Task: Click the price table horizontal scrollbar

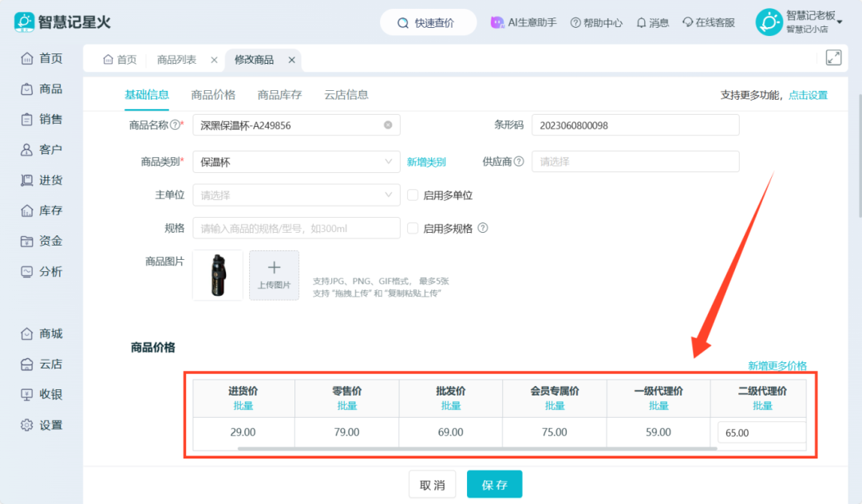Action: 477,448
